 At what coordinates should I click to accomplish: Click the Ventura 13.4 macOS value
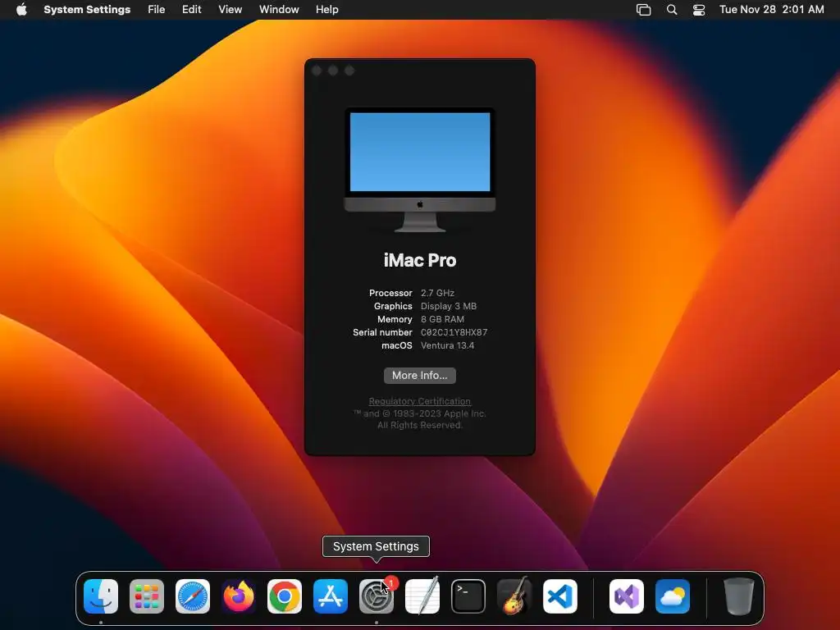click(x=447, y=345)
